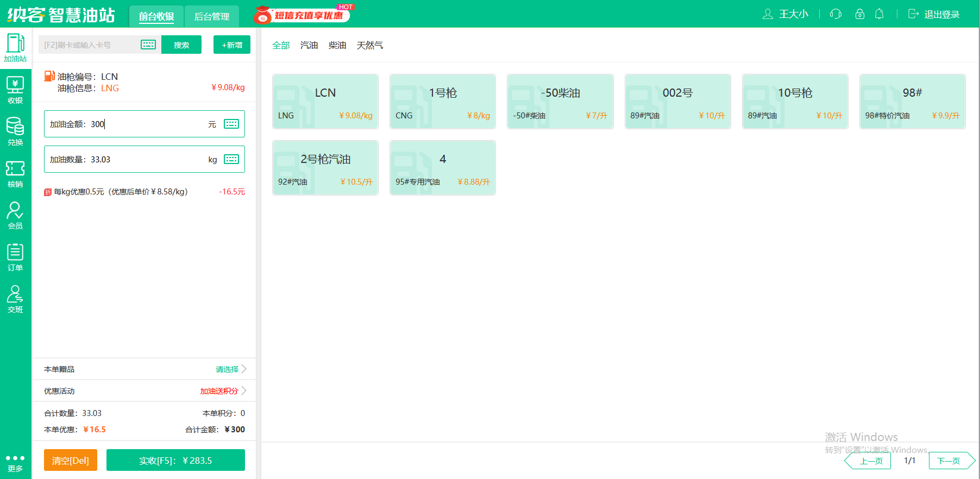The height and width of the screenshot is (479, 980).
Task: Click the 清空[Del] clear button
Action: (x=71, y=461)
